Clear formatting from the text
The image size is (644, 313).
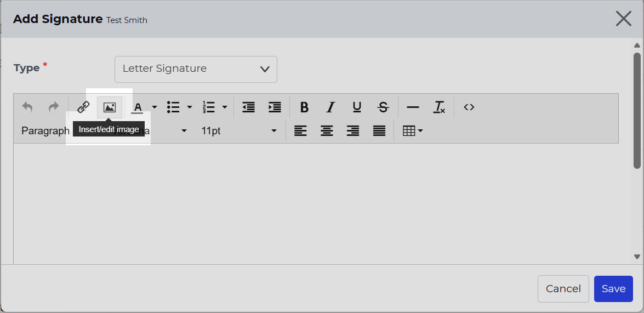tap(439, 107)
